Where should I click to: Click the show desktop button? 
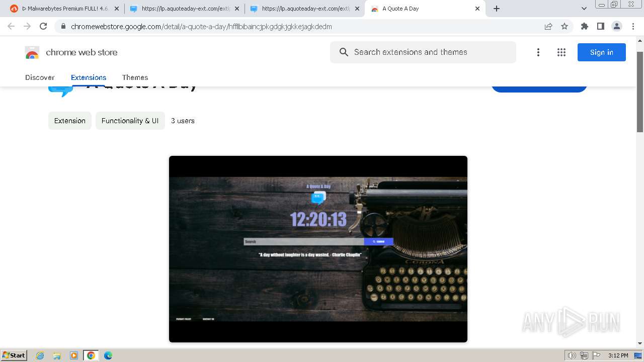coord(638,355)
